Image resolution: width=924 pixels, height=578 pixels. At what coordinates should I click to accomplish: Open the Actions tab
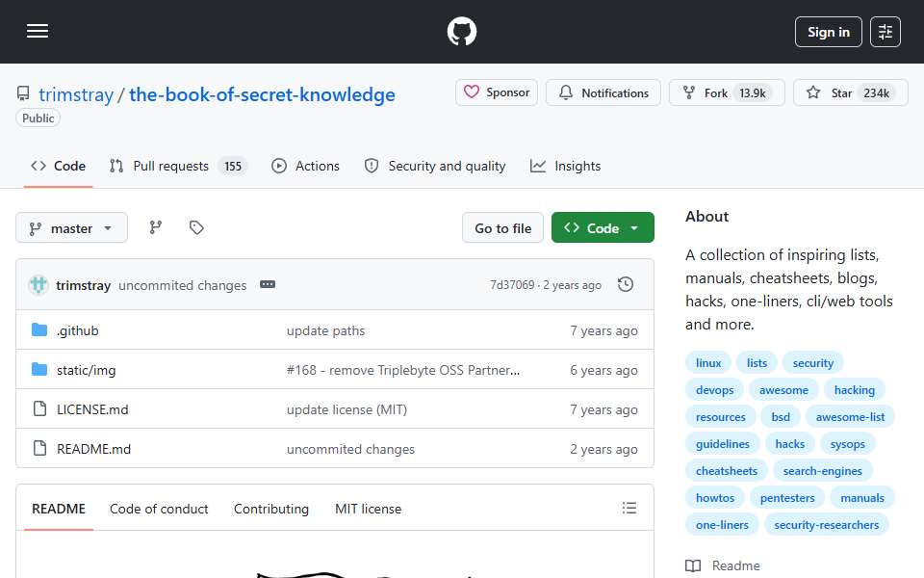point(305,167)
